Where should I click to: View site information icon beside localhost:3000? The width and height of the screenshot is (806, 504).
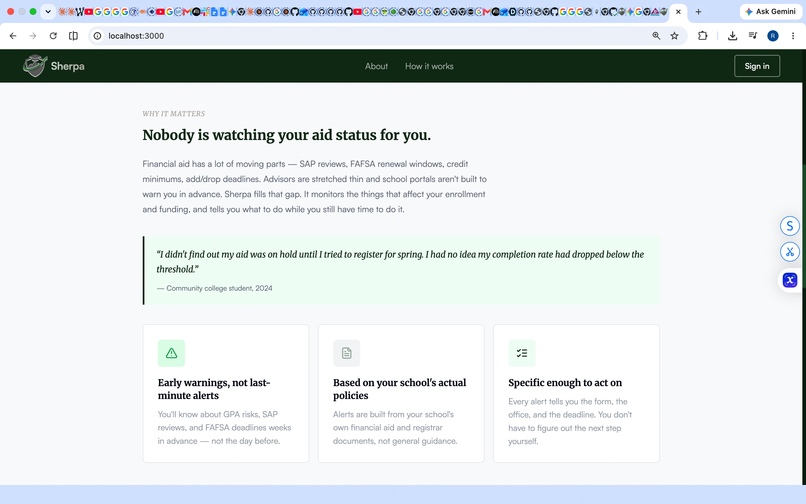(97, 36)
